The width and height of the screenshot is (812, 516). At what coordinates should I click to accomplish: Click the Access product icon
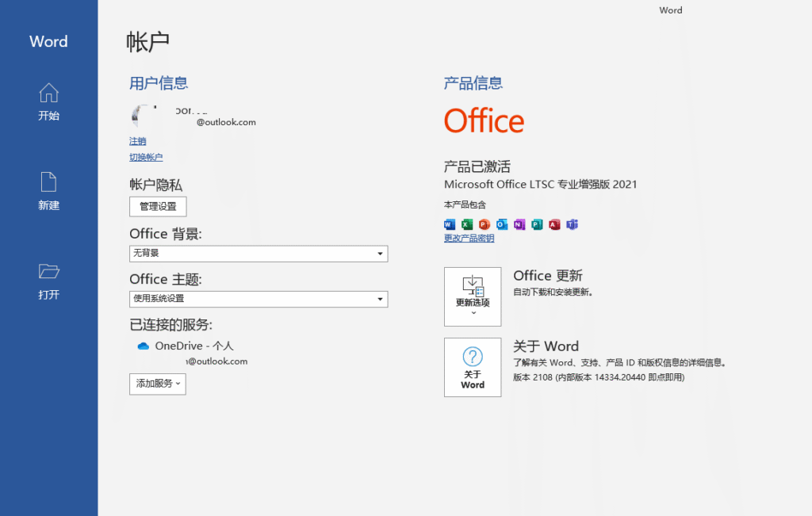click(554, 224)
